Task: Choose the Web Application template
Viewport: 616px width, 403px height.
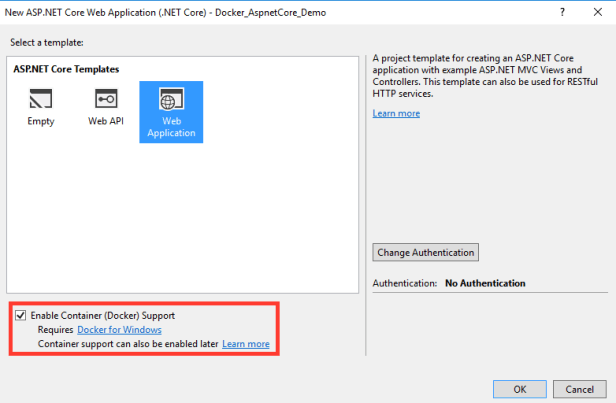Action: (171, 112)
